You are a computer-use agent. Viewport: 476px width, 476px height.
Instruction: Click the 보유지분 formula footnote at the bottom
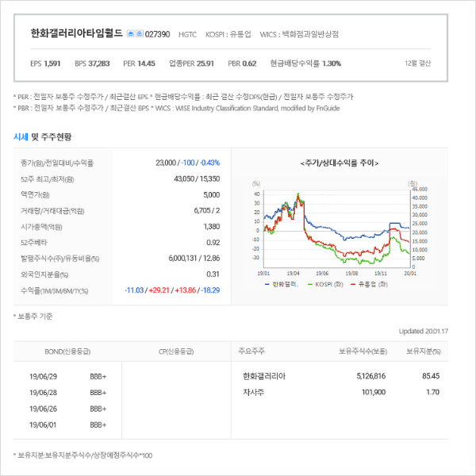[83, 455]
